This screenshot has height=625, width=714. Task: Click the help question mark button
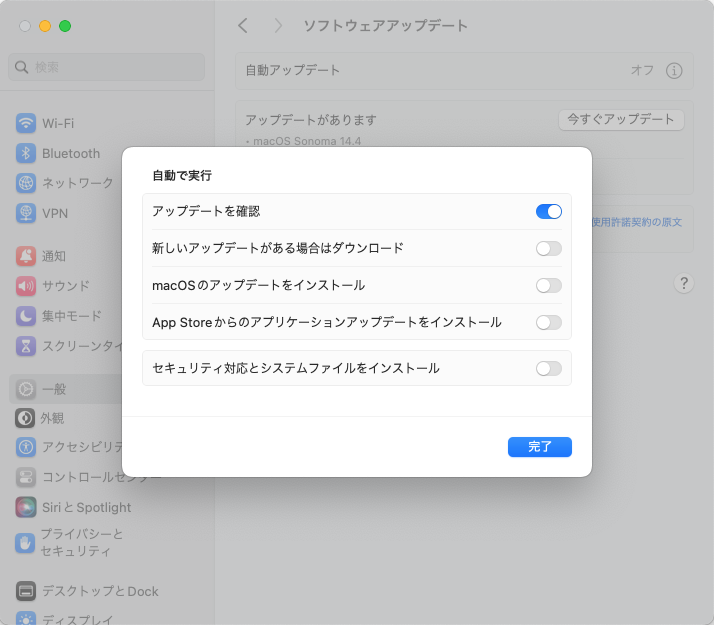pos(683,283)
